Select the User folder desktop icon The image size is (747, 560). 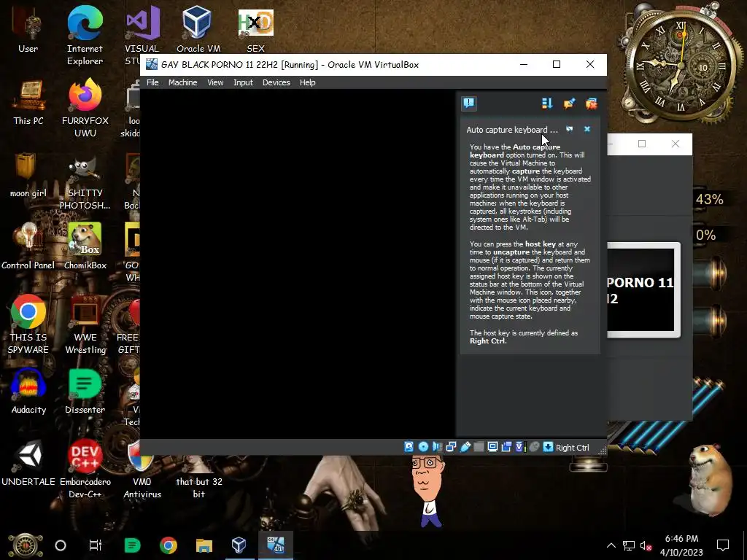[28, 31]
